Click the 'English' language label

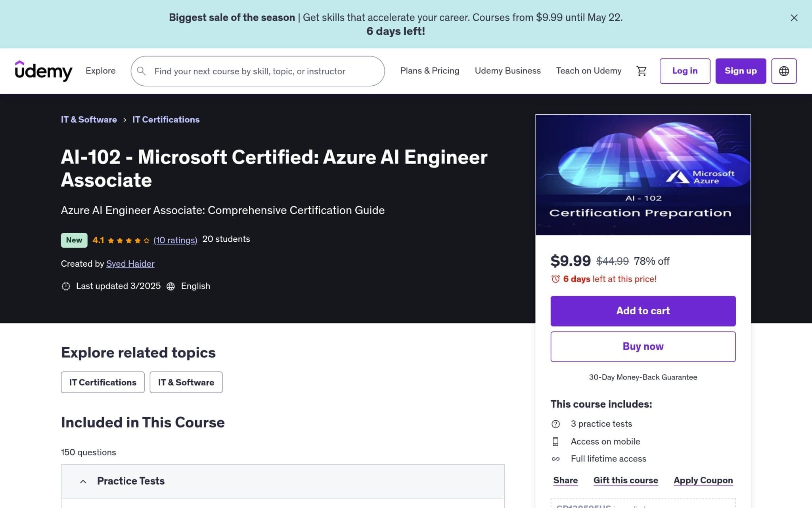coord(195,286)
